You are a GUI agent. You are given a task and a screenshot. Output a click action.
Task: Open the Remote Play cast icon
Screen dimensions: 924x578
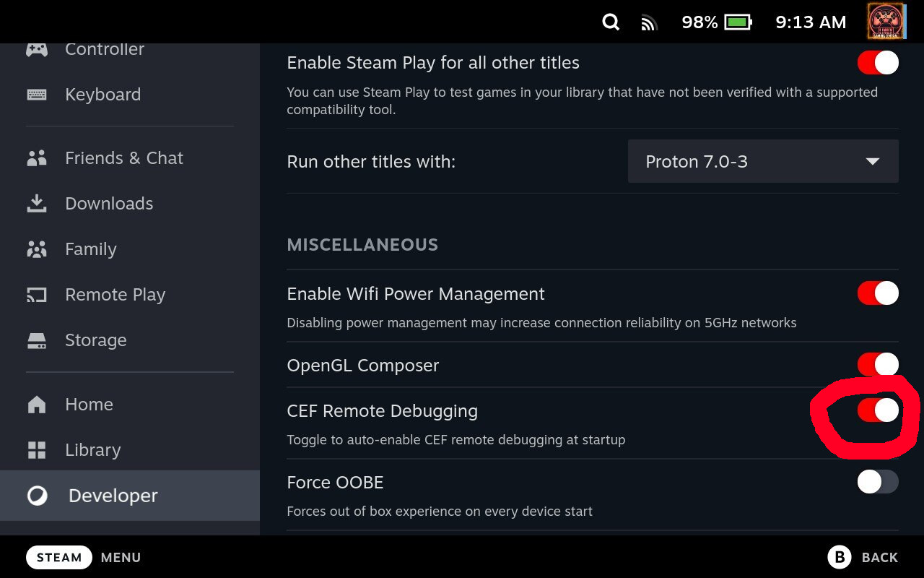click(37, 295)
